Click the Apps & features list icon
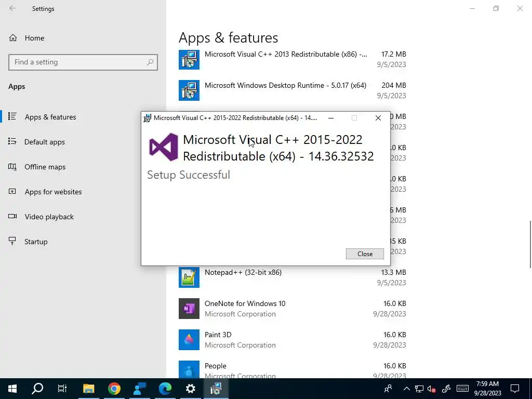The height and width of the screenshot is (399, 532). click(x=12, y=116)
